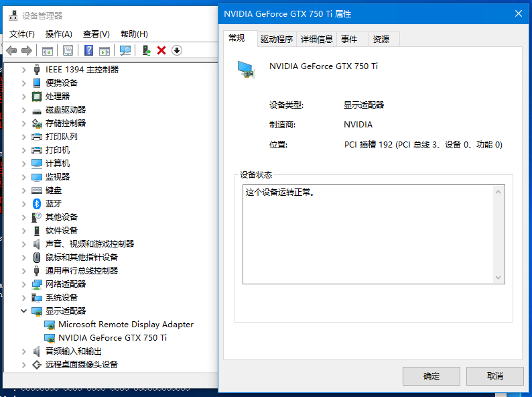Open the 详细信息 tab
Image resolution: width=532 pixels, height=397 pixels.
(316, 40)
